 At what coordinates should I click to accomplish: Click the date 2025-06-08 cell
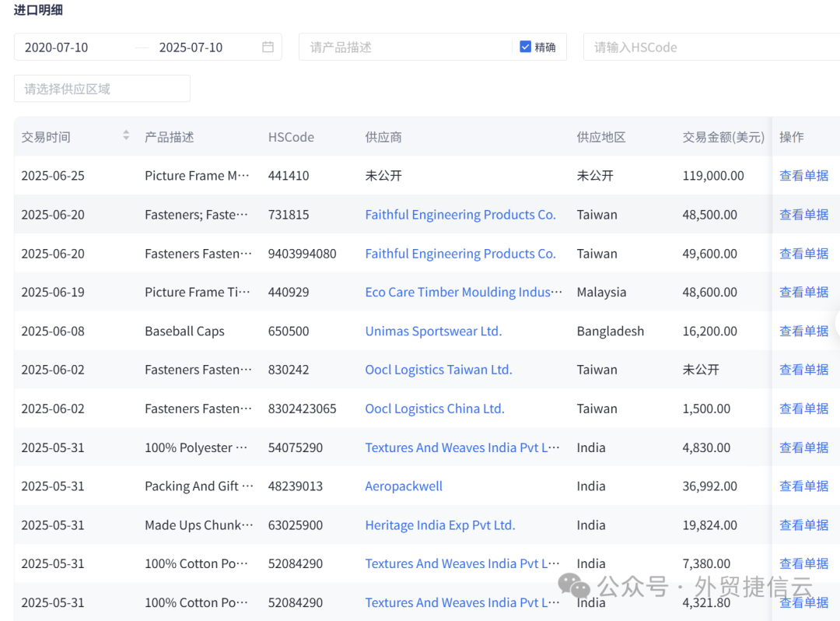tap(53, 332)
